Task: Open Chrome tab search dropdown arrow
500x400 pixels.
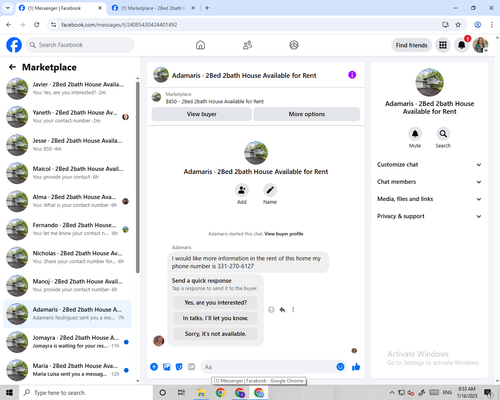Action: tap(7, 8)
